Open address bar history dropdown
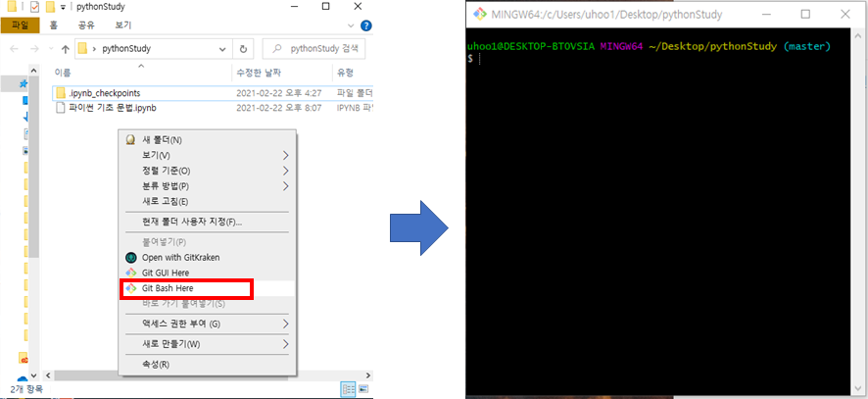 coord(222,49)
